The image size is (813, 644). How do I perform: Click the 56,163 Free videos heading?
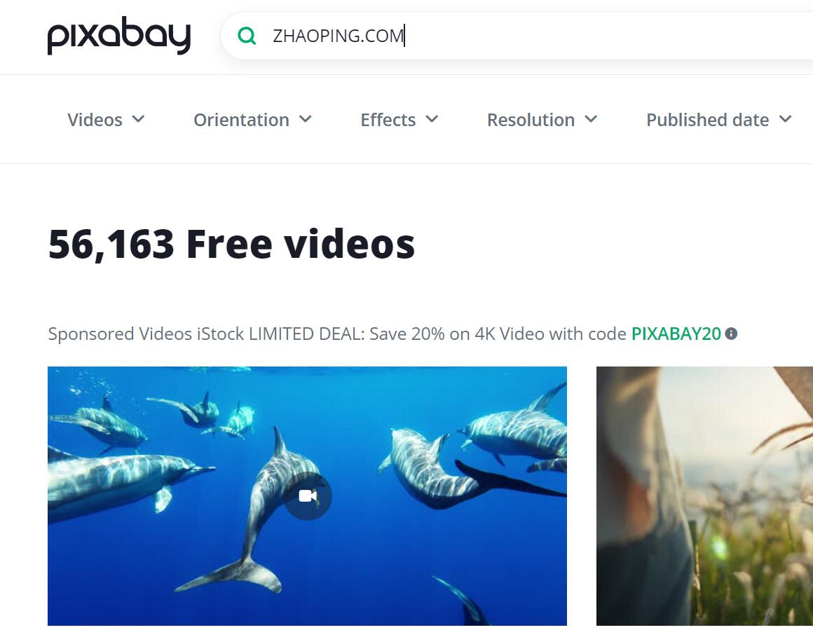click(231, 244)
